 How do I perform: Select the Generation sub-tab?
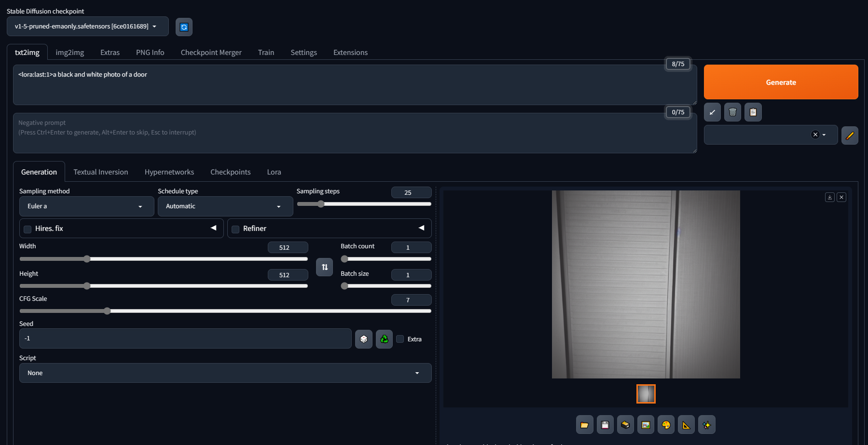pyautogui.click(x=39, y=172)
